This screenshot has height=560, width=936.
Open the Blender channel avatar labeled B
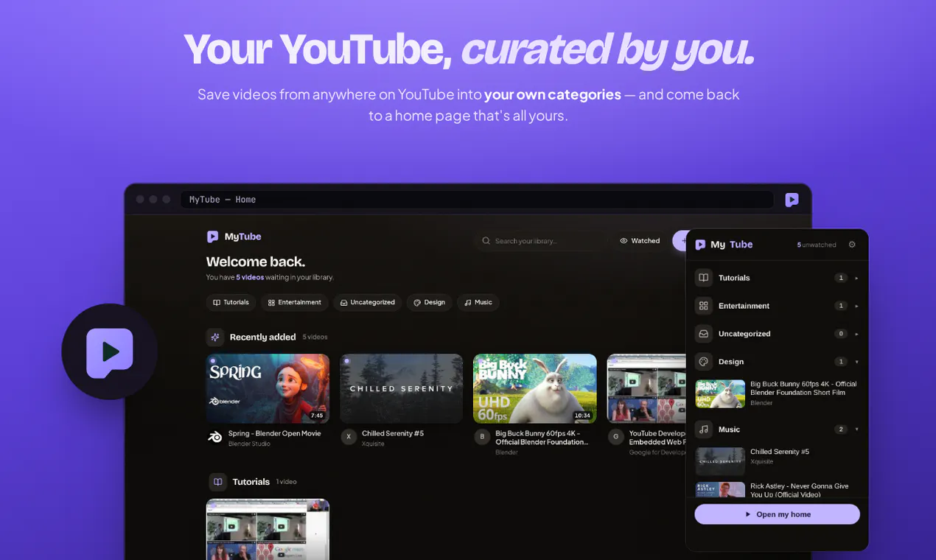482,437
